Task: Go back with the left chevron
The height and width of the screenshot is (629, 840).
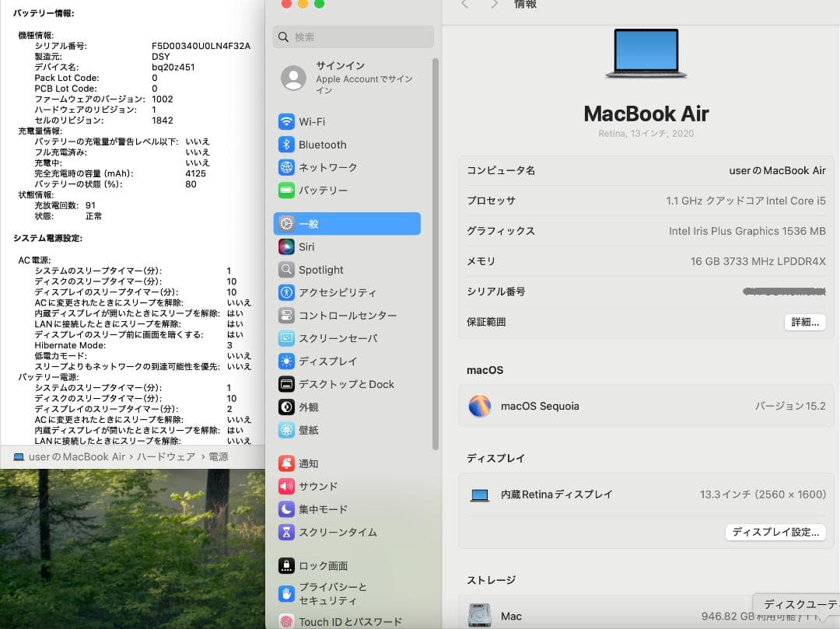Action: coord(464,5)
